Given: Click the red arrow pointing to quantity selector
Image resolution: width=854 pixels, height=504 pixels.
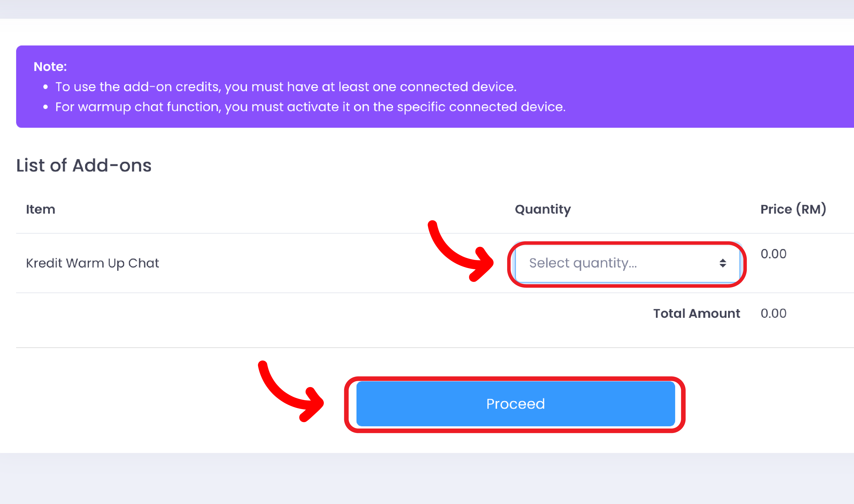Looking at the screenshot, I should click(459, 253).
